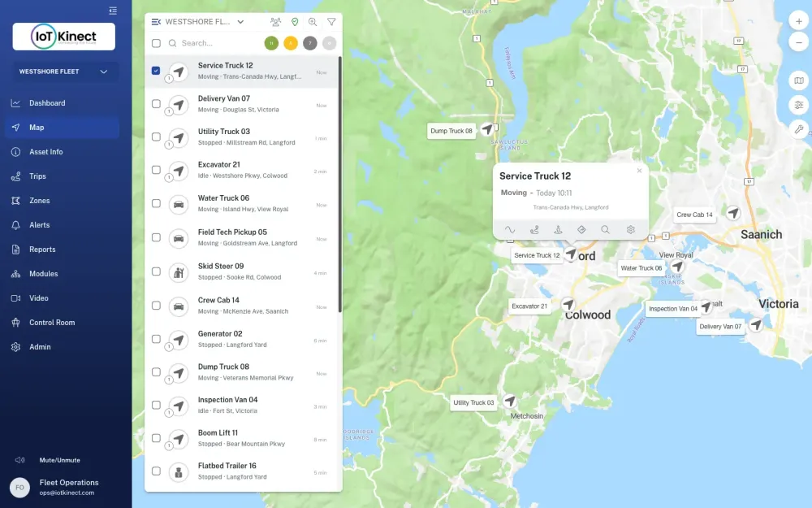Open the wrench tools icon on map
The width and height of the screenshot is (812, 508).
(x=798, y=129)
